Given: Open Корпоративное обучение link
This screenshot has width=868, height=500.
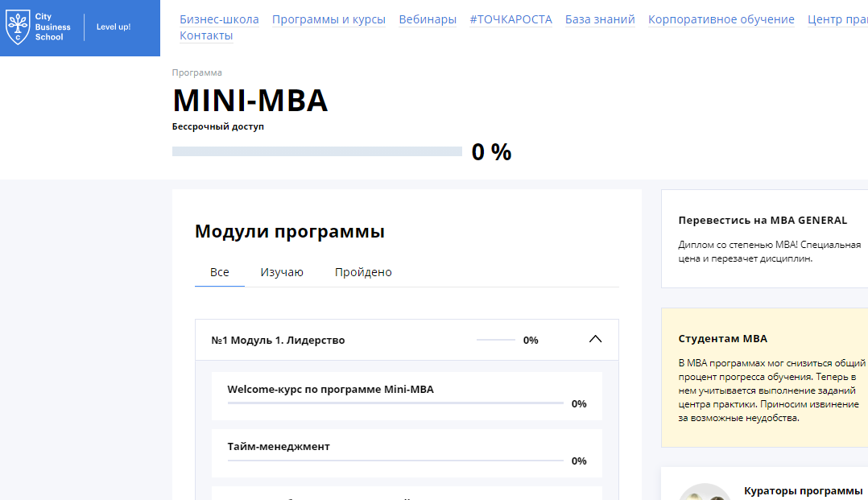Looking at the screenshot, I should tap(721, 19).
